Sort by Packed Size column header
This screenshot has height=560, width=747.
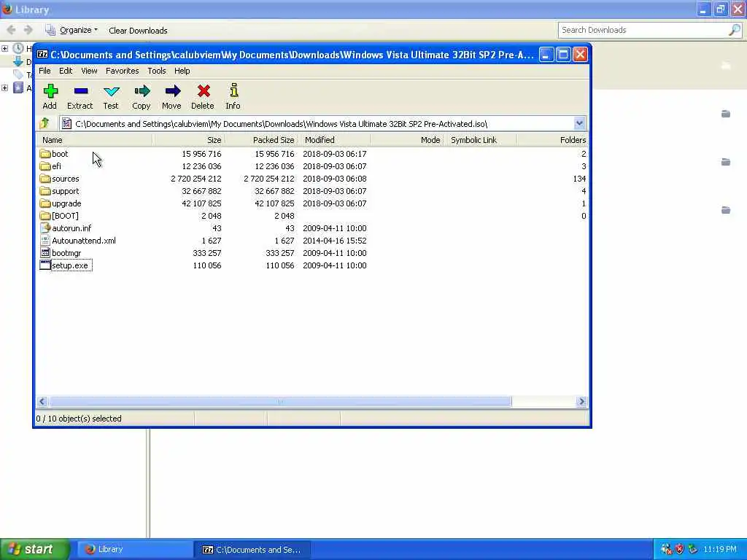(262, 140)
